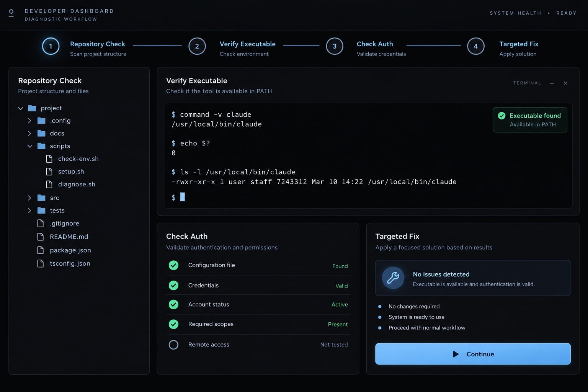Toggle the Configuration file check mark

(x=173, y=265)
